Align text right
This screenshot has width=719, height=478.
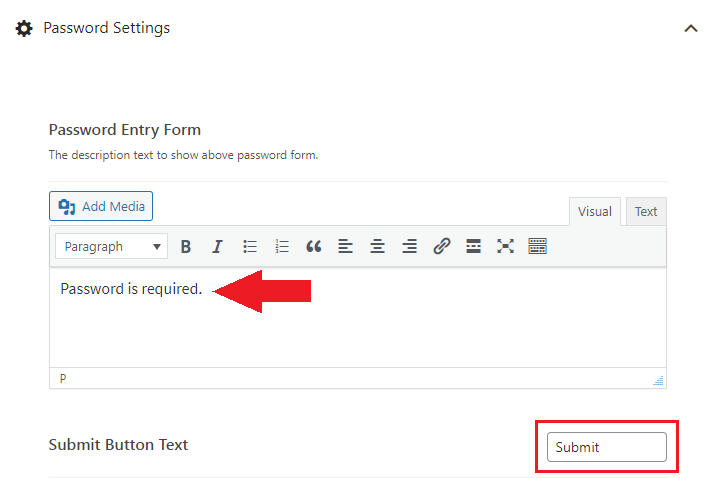tap(409, 247)
